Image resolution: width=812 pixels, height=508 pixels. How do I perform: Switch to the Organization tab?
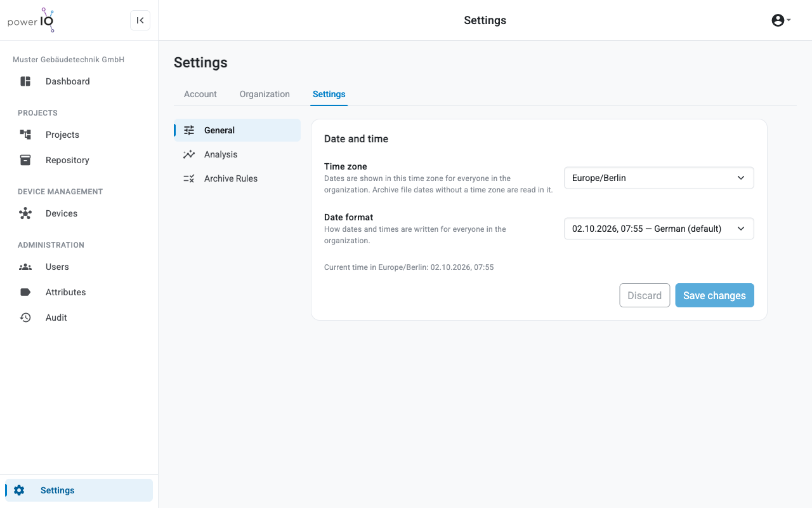pos(265,94)
